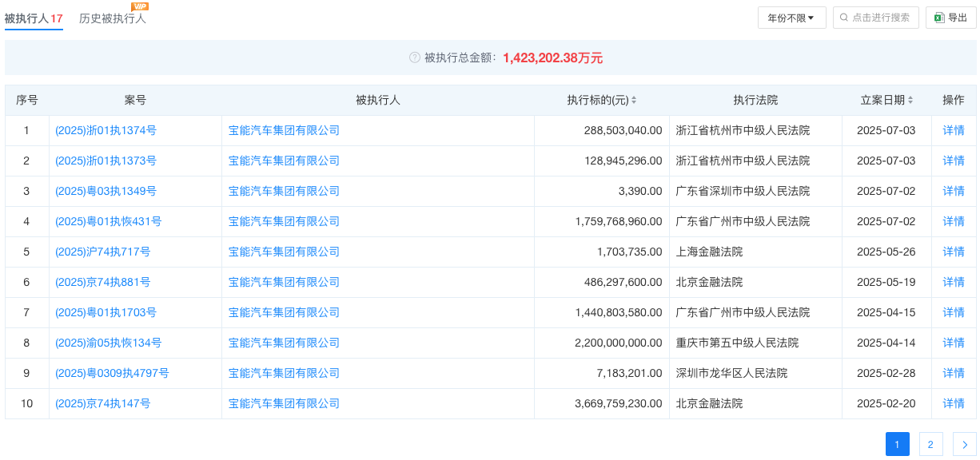Click the amount 2,200,000,000.00
Image resolution: width=980 pixels, height=460 pixels.
coord(618,343)
